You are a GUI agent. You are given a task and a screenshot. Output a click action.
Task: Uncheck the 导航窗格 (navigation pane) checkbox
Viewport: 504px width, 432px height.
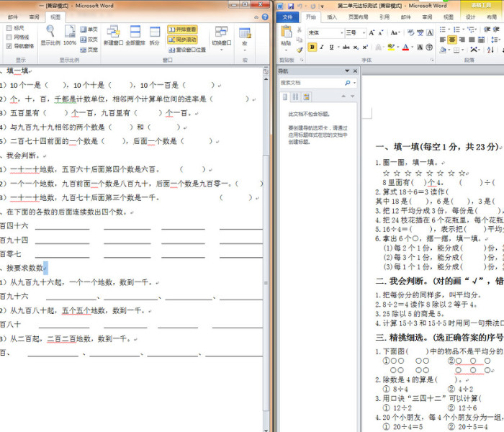tap(9, 46)
